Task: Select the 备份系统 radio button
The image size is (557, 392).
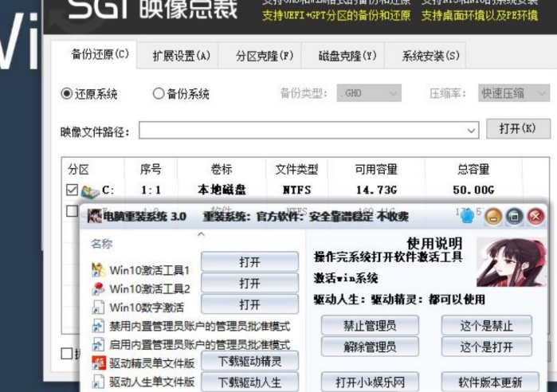Action: point(159,94)
